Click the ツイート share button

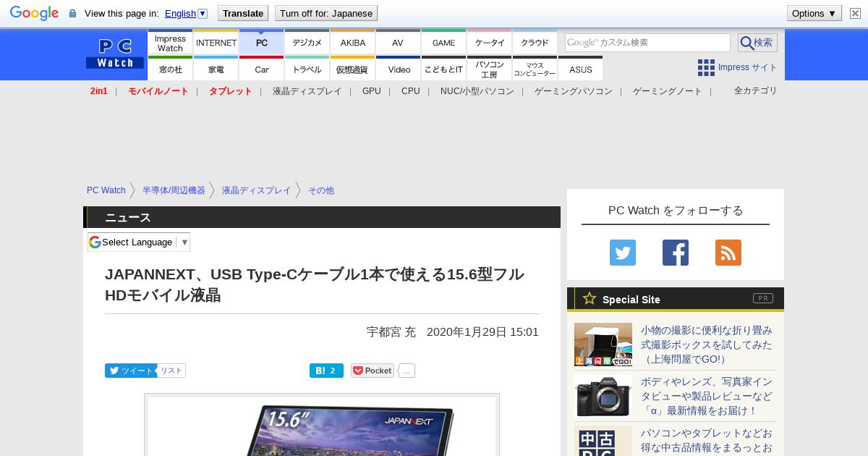point(131,371)
